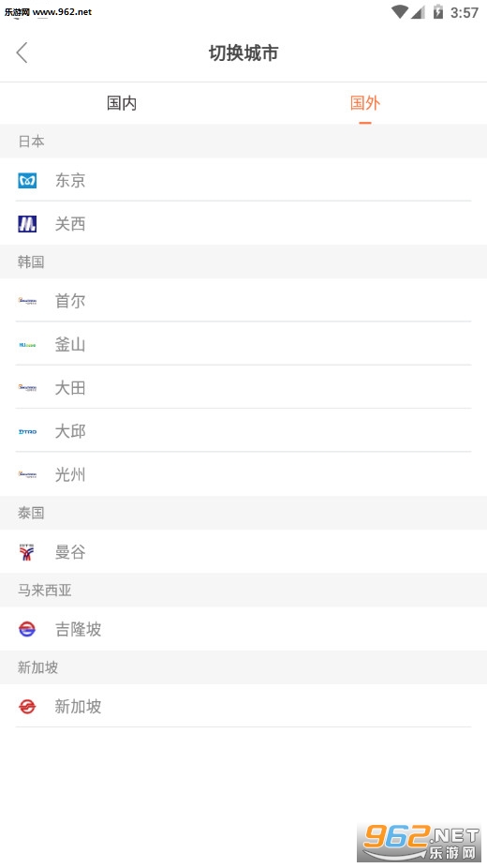This screenshot has height=868, width=487.
Task: Choose city 关西
Action: click(x=243, y=224)
